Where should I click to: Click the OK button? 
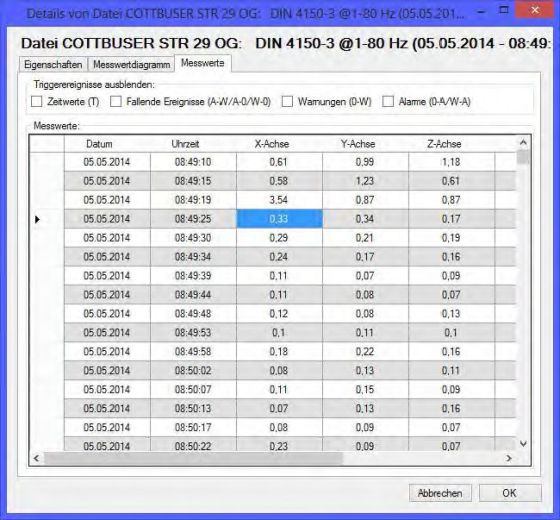(x=510, y=493)
